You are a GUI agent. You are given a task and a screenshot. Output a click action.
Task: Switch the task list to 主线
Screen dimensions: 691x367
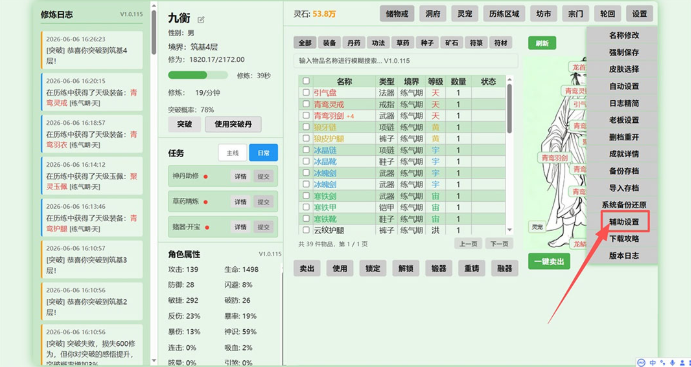pyautogui.click(x=232, y=153)
